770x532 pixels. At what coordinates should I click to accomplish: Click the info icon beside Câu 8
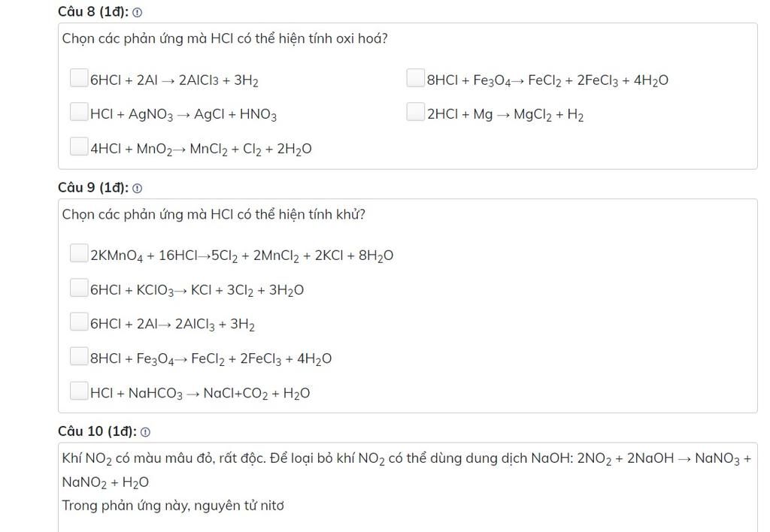[x=138, y=13]
